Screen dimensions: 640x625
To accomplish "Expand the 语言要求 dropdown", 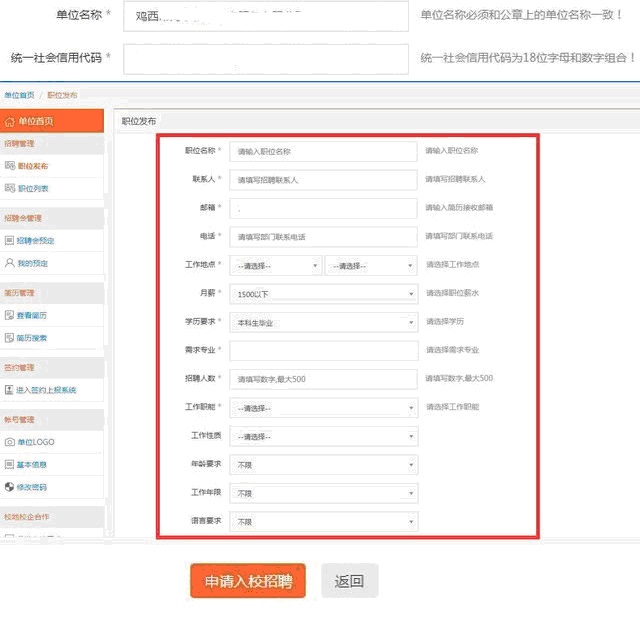I will pyautogui.click(x=323, y=522).
